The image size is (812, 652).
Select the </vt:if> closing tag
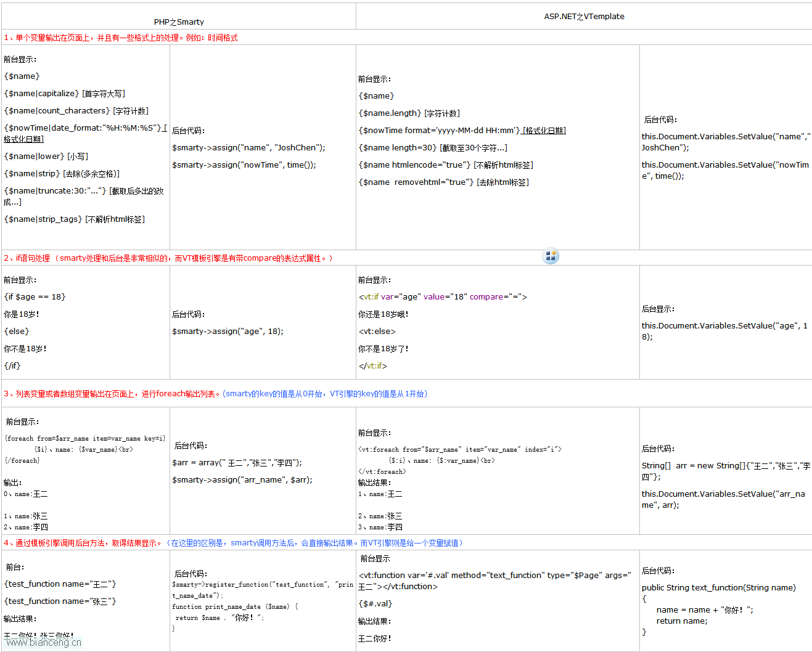(x=373, y=366)
